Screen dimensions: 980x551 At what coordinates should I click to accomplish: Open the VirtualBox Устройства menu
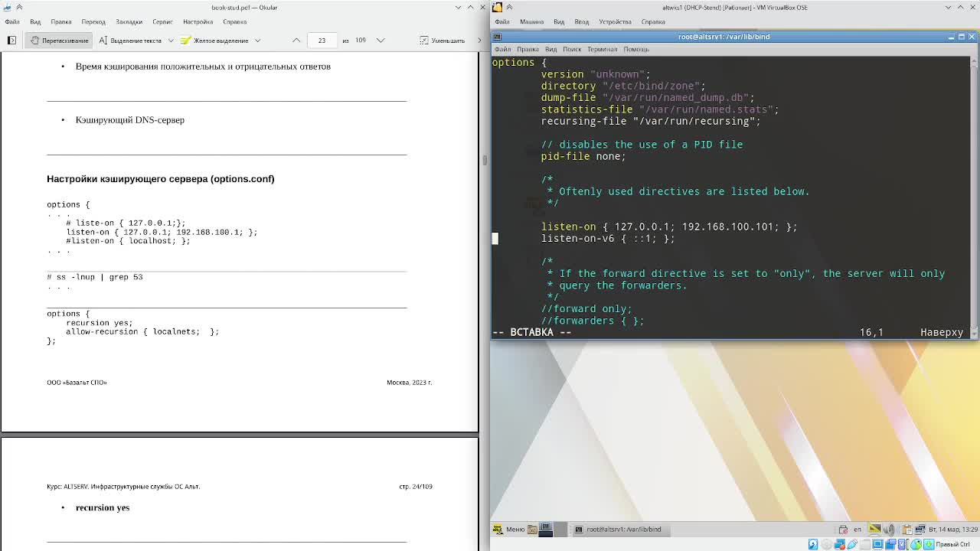click(x=615, y=21)
